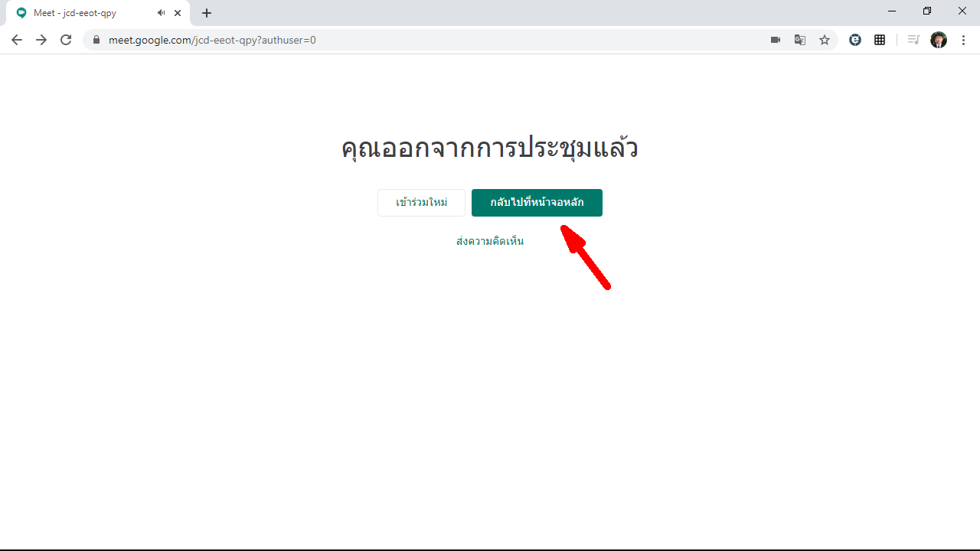Open the ส่งความคิดเห็น feedback link
The height and width of the screenshot is (551, 980).
(x=490, y=241)
